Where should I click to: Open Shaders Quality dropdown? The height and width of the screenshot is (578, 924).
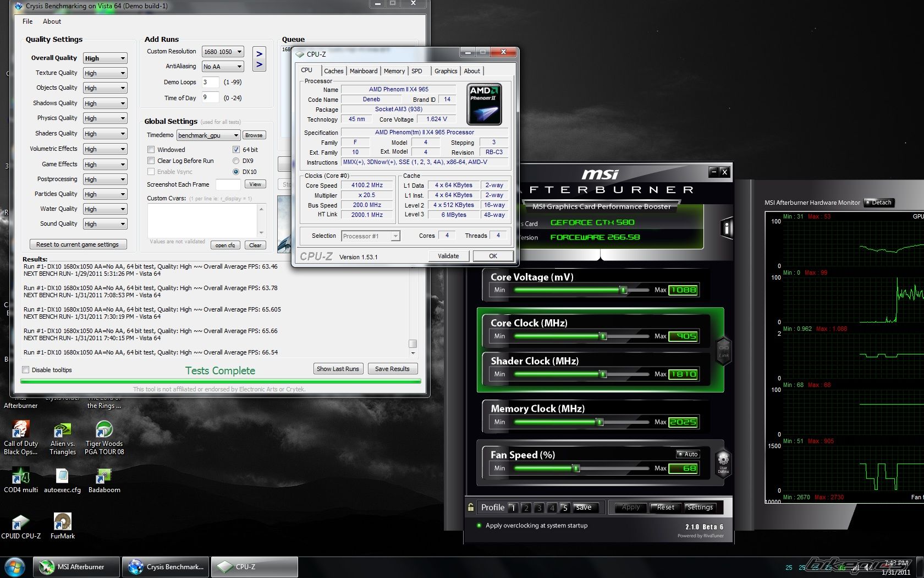[x=105, y=134]
